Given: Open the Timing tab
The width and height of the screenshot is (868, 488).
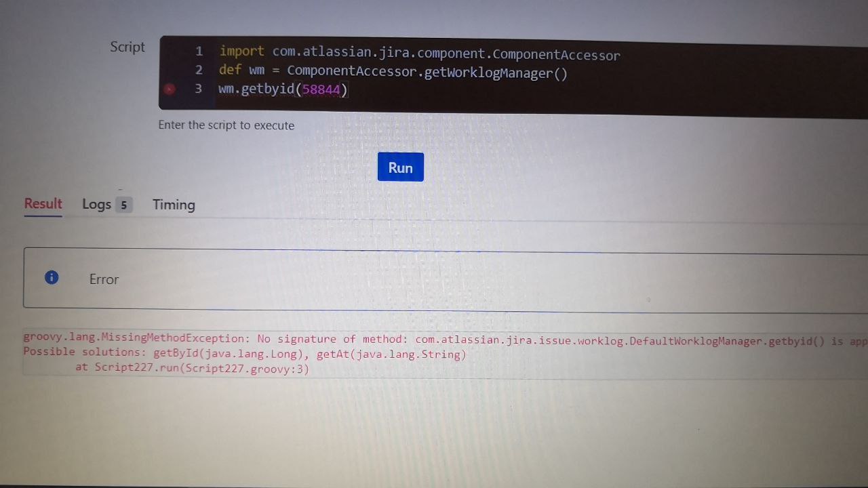Looking at the screenshot, I should pyautogui.click(x=174, y=205).
